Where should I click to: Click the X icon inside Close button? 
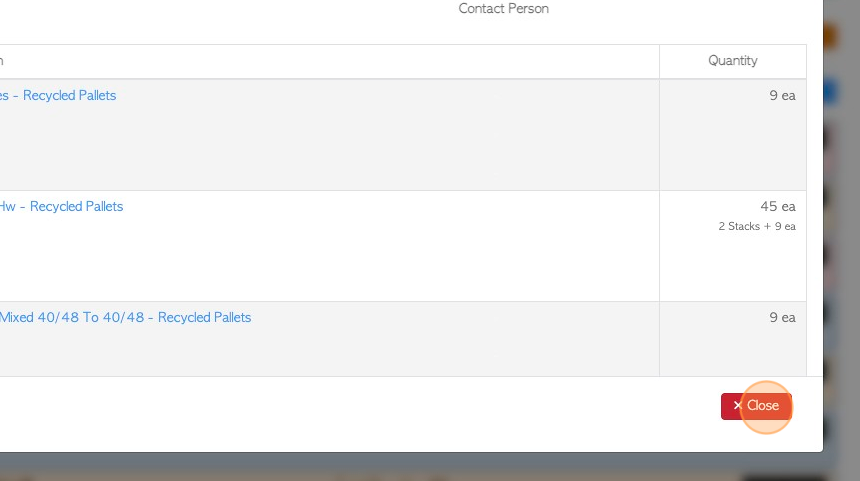[x=738, y=405]
